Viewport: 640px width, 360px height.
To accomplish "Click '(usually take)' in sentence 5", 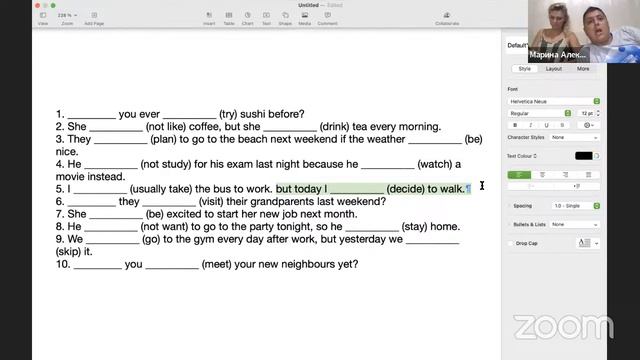I will tap(161, 189).
